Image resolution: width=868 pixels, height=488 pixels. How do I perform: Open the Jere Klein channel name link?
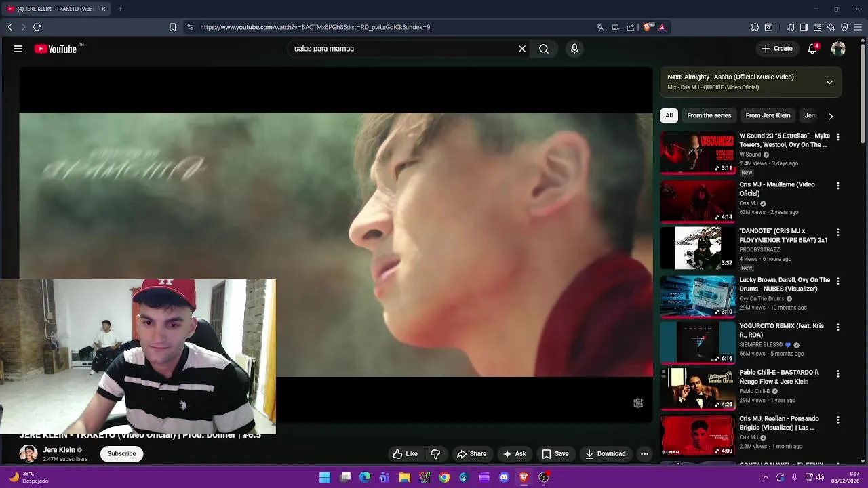point(59,450)
